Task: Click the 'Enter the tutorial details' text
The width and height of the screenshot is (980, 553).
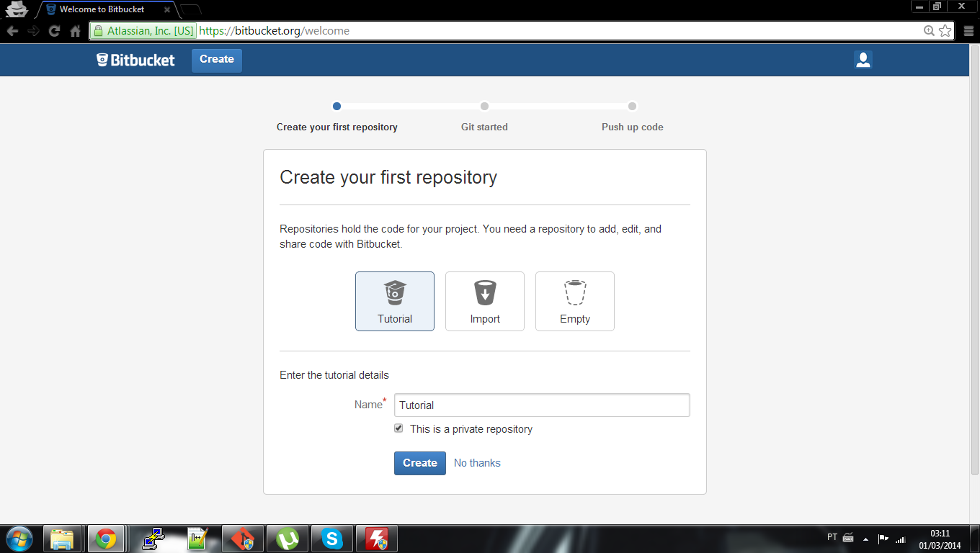Action: pos(334,375)
